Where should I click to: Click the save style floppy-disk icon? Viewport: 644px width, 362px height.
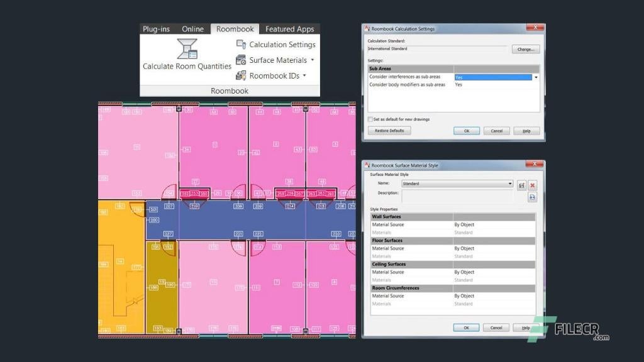tap(521, 185)
